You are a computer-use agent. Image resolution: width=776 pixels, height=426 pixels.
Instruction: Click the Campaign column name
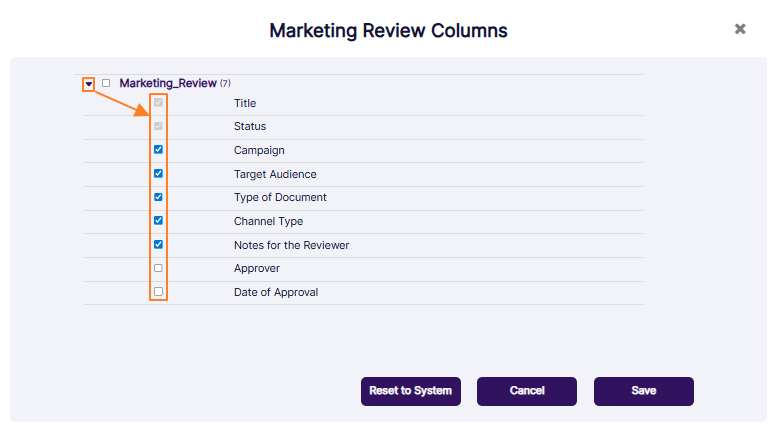coord(259,151)
